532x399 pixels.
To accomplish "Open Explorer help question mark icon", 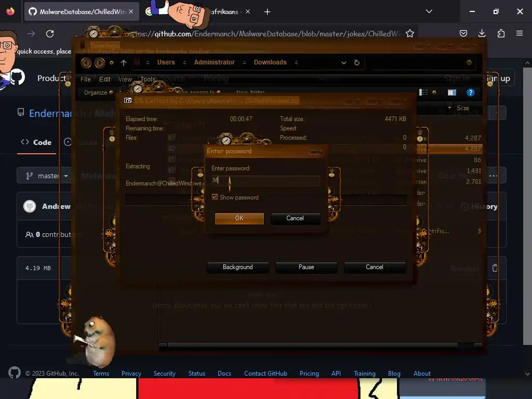I will pyautogui.click(x=471, y=92).
